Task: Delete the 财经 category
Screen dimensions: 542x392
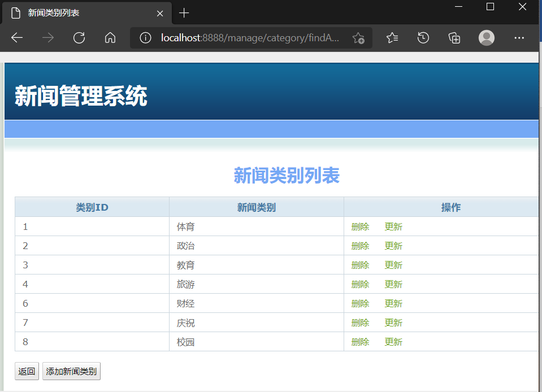Action: click(360, 303)
